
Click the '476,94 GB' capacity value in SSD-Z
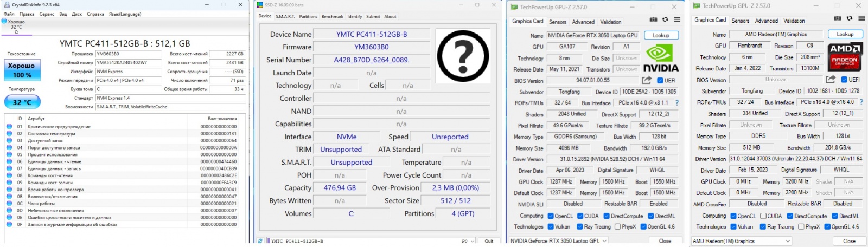click(340, 188)
